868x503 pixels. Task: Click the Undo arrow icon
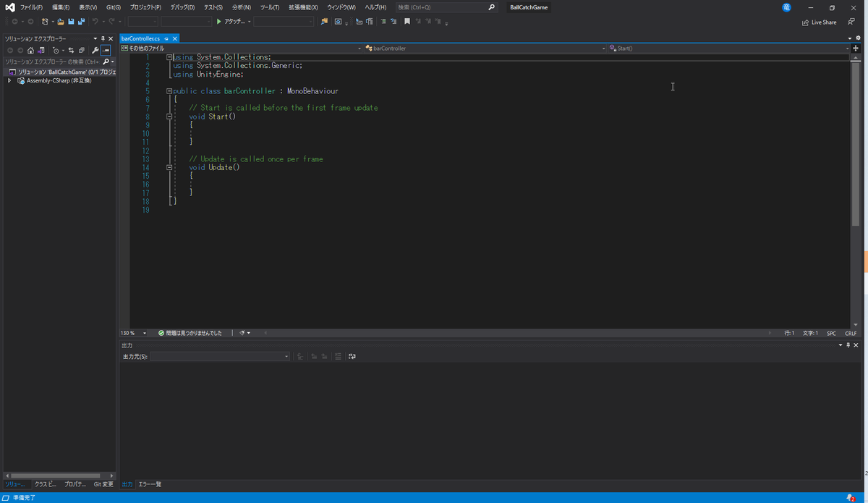[x=95, y=22]
